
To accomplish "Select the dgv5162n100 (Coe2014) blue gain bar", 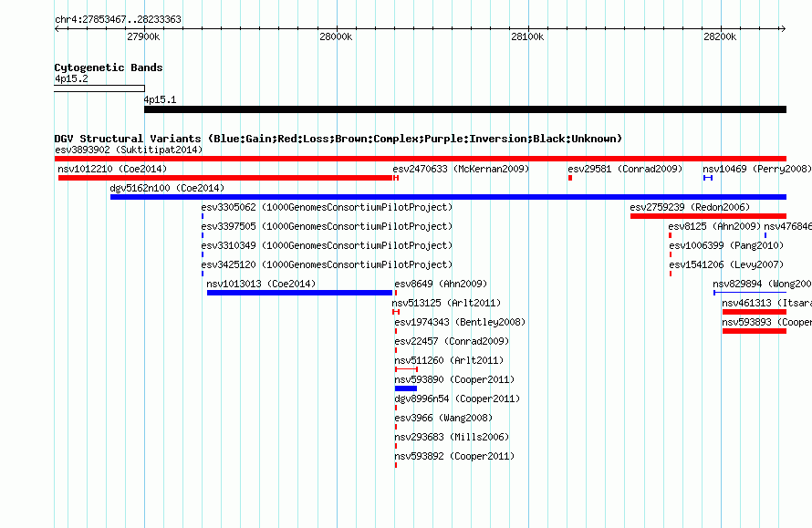I will (449, 197).
